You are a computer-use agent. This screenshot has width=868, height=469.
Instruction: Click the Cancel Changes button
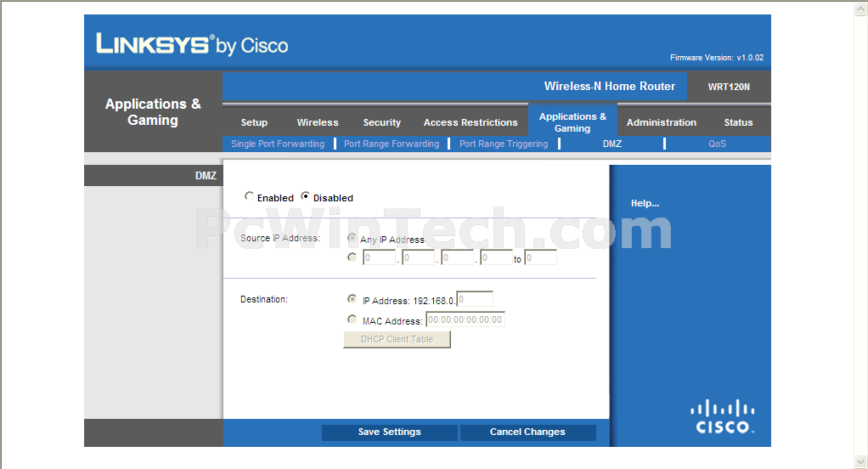(x=527, y=432)
